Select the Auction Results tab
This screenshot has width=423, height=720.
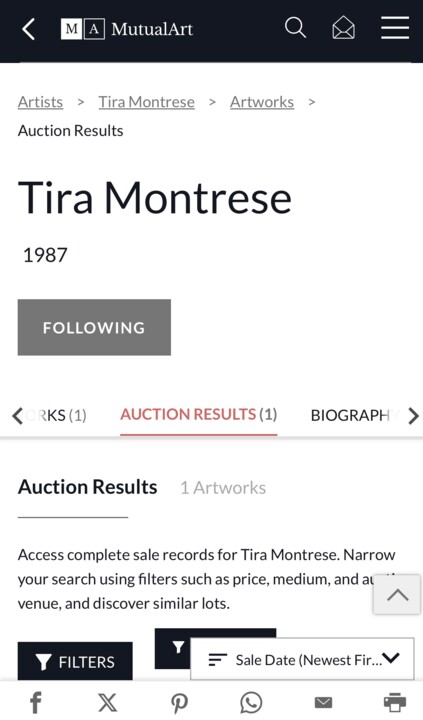(x=198, y=415)
